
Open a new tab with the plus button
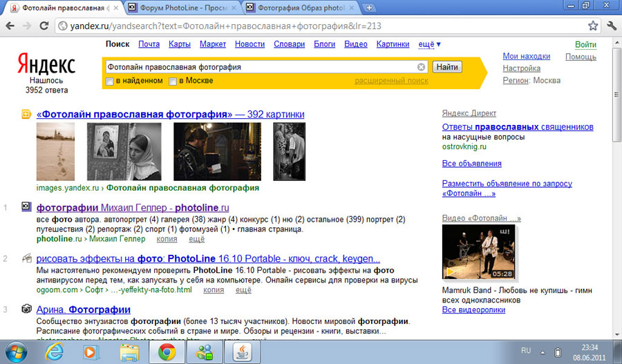(x=370, y=8)
